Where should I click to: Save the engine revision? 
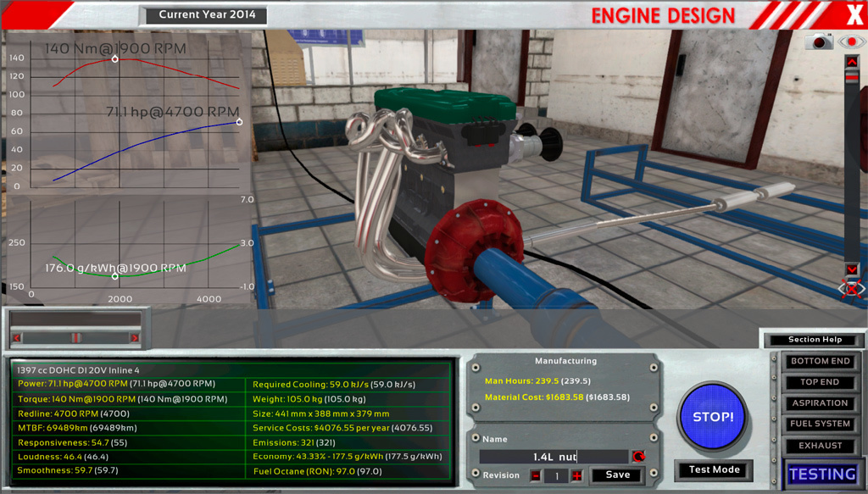(617, 475)
